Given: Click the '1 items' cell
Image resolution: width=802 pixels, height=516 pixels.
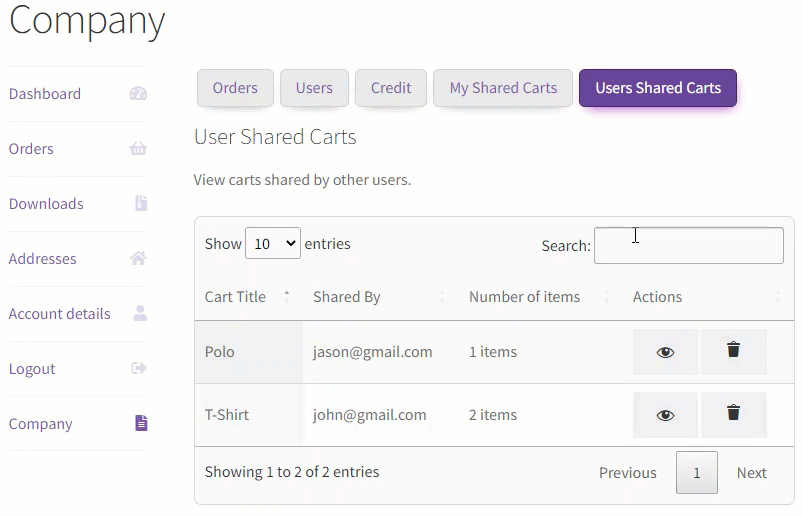Looking at the screenshot, I should click(493, 352).
